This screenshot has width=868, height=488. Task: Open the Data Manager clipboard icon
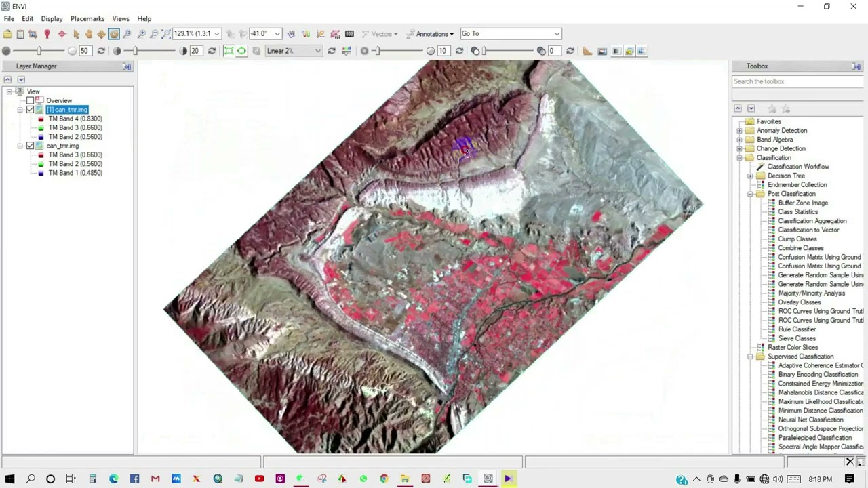tap(20, 33)
